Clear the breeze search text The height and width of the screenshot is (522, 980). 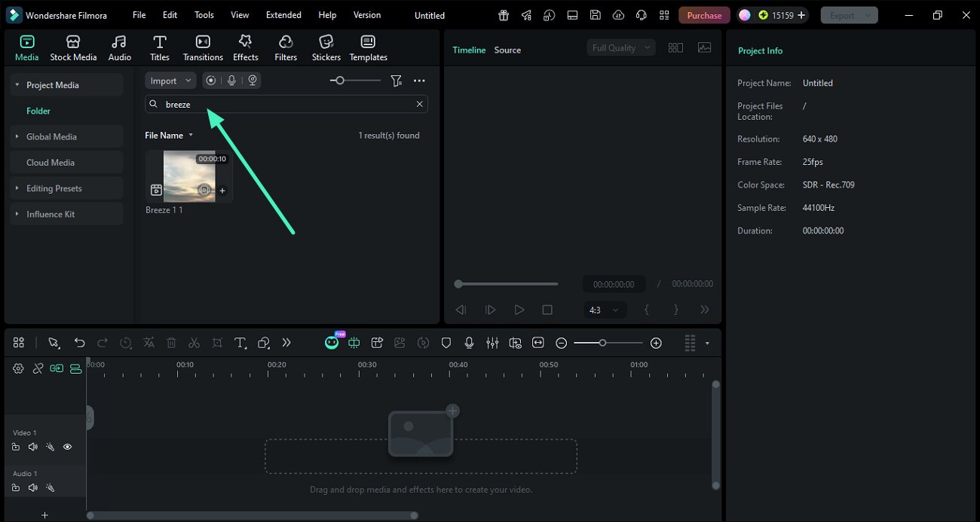tap(420, 104)
